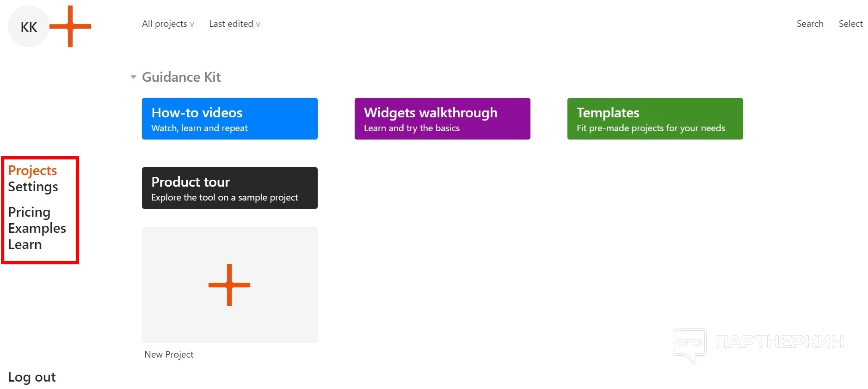Click Search in the top bar
This screenshot has width=868, height=389.
810,24
